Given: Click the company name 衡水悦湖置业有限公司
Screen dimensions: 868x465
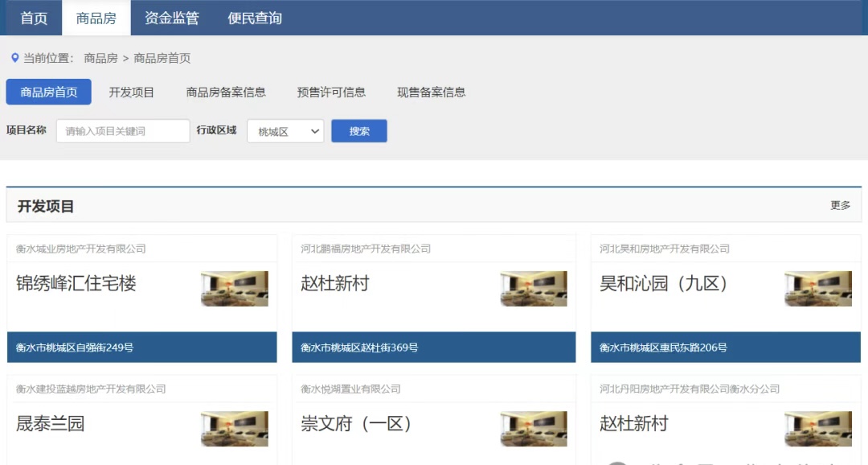Looking at the screenshot, I should (x=350, y=389).
